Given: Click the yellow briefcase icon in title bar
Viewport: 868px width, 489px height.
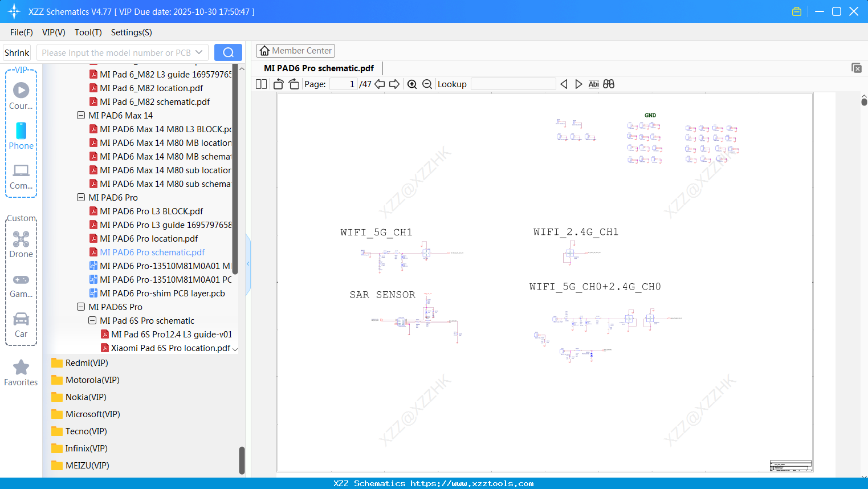Looking at the screenshot, I should [x=797, y=11].
